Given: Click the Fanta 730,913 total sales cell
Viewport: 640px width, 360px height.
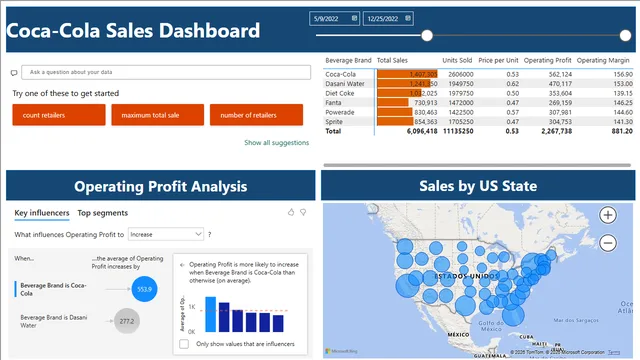Looking at the screenshot, I should 426,102.
